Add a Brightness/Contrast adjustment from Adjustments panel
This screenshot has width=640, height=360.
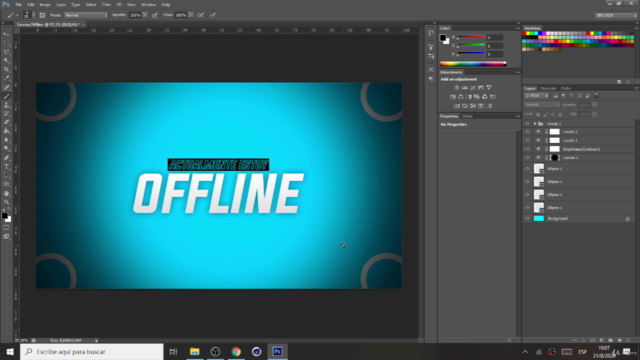[457, 88]
